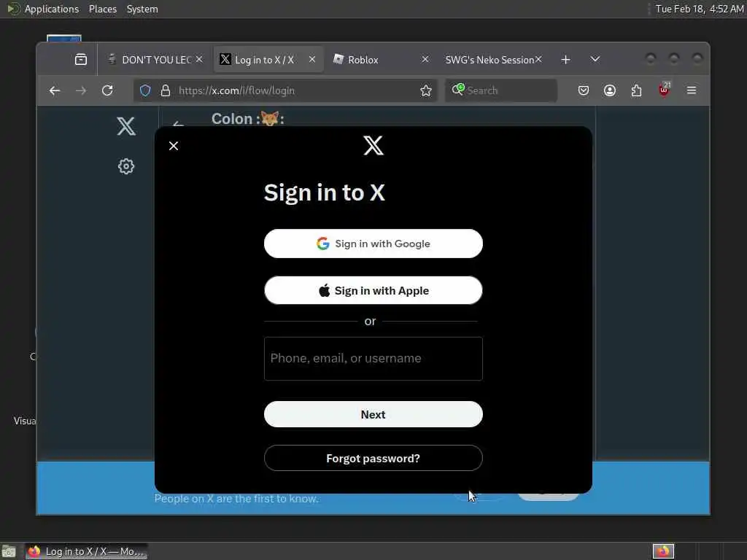Go back using the browser back arrow
This screenshot has height=560, width=747.
click(x=55, y=90)
